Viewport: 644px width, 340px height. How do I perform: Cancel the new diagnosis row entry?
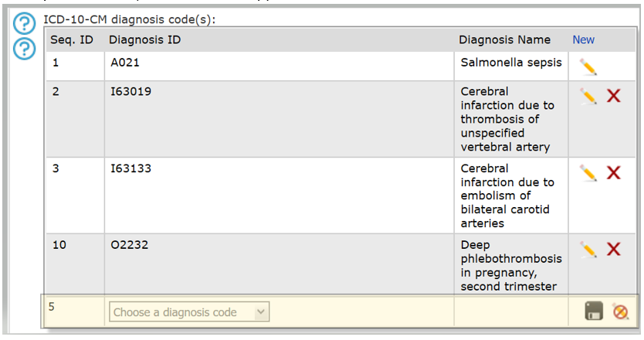tap(620, 311)
